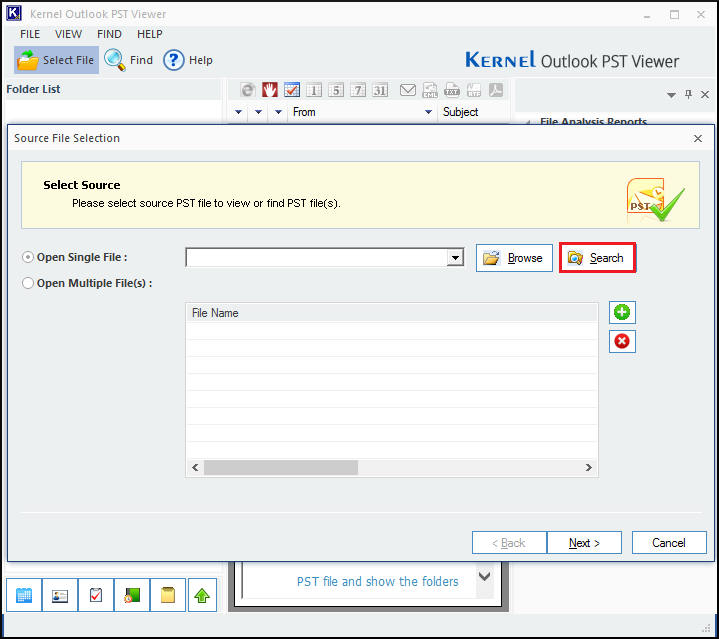Click the file list scroll right arrow
This screenshot has width=719, height=639.
coord(589,468)
